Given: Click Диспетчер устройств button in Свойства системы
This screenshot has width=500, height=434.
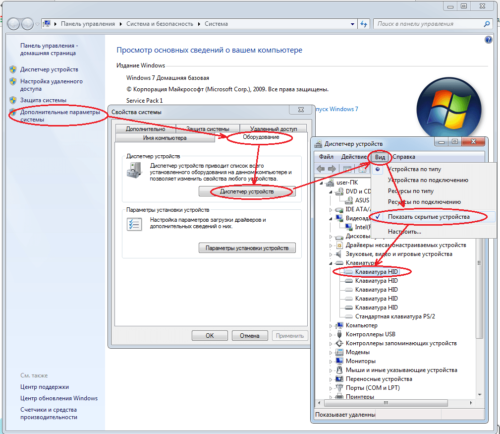Looking at the screenshot, I should [247, 192].
